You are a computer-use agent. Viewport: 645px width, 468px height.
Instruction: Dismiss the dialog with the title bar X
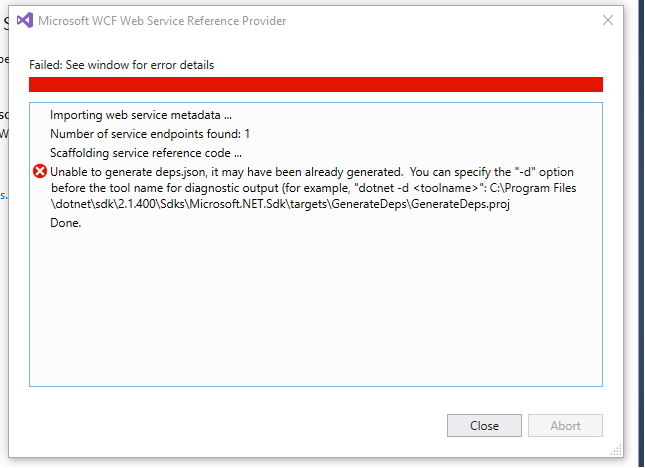(x=608, y=20)
